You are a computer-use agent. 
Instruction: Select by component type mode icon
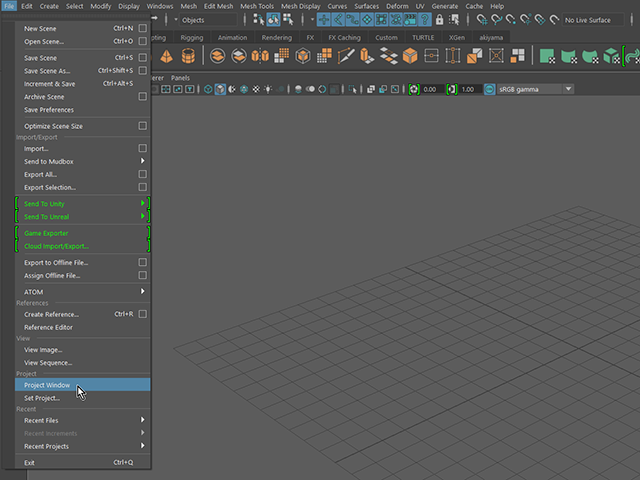288,19
